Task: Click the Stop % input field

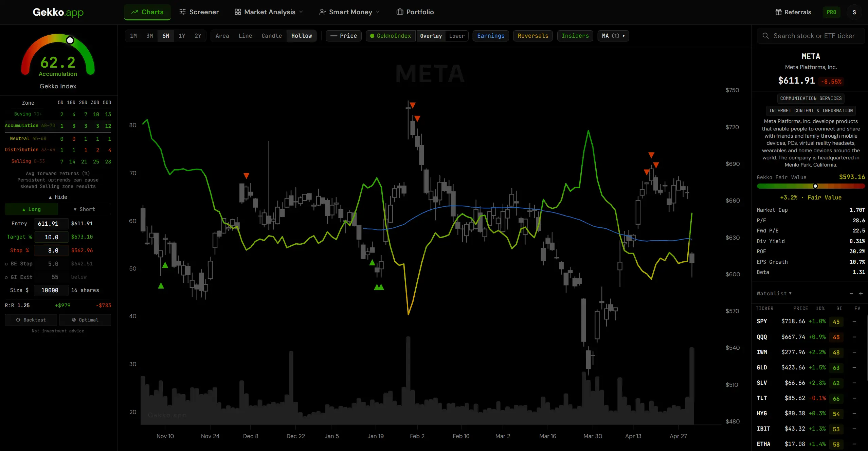Action: pos(51,250)
